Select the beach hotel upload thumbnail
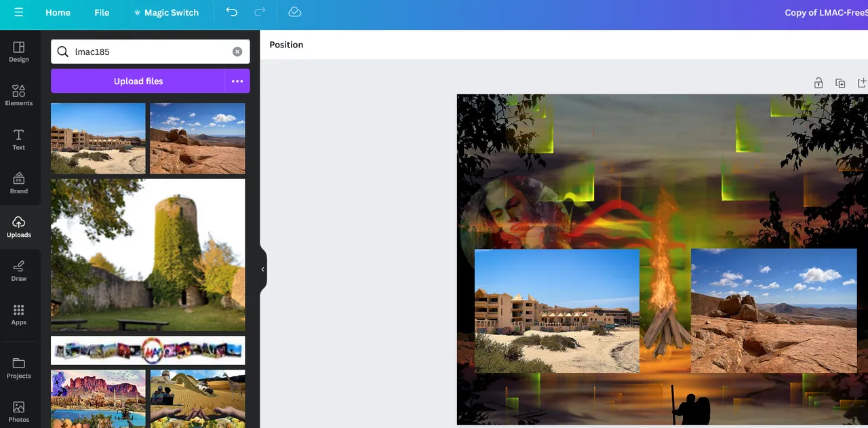The width and height of the screenshot is (868, 428). [98, 138]
